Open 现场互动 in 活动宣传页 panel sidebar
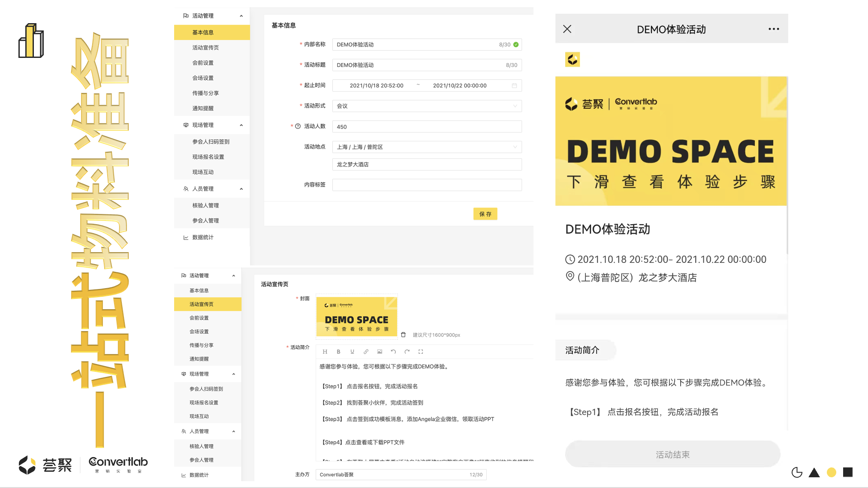 (x=199, y=416)
